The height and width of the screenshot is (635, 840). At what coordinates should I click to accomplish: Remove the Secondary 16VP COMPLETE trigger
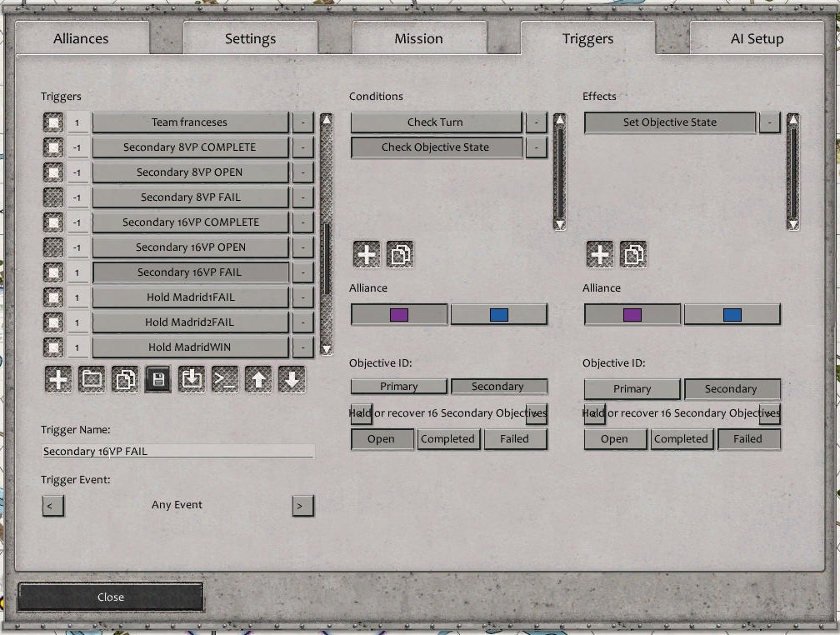(x=302, y=222)
